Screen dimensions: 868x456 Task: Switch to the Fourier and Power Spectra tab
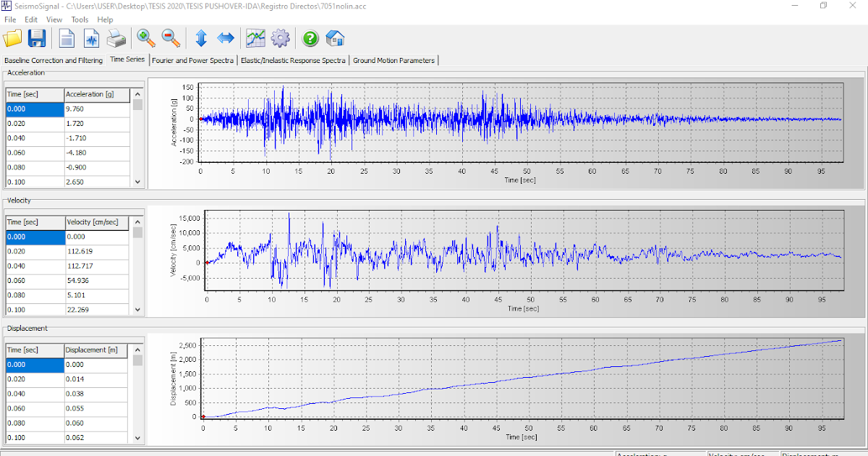click(x=192, y=61)
